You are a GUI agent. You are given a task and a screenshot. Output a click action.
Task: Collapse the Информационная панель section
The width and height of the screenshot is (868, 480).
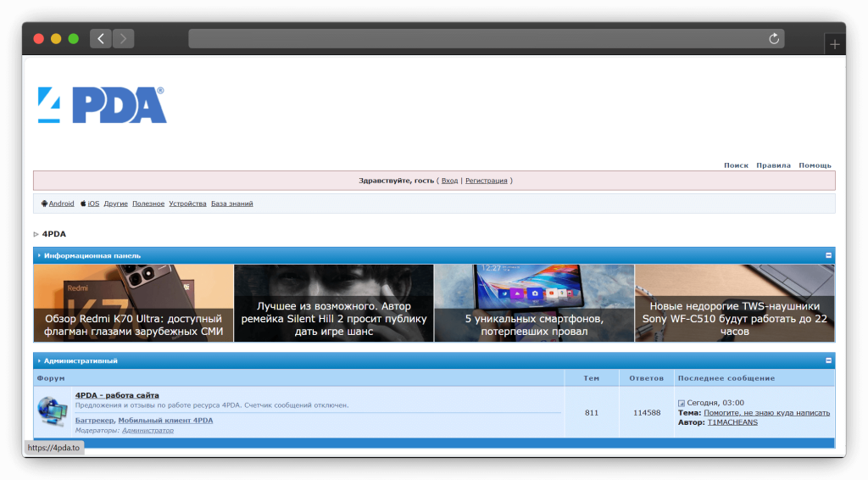827,255
